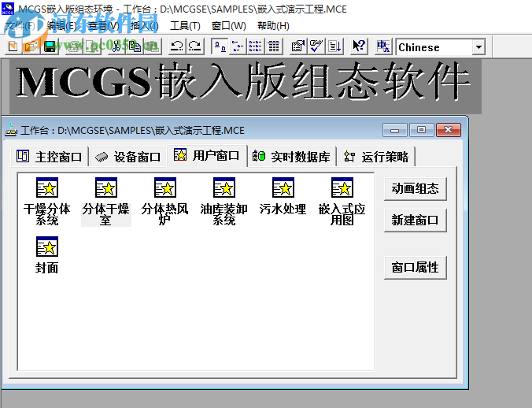Open the 帮助(H) menu
This screenshot has height=408, width=532.
coord(273,26)
